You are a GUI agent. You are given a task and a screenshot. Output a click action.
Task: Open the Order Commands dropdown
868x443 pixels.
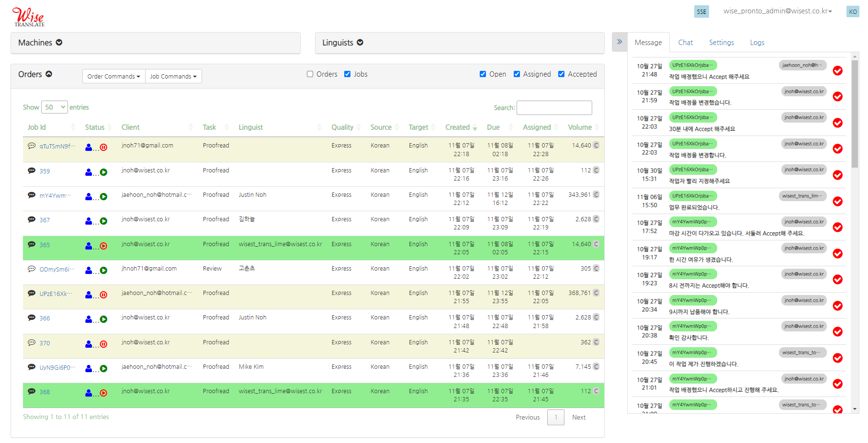click(113, 76)
